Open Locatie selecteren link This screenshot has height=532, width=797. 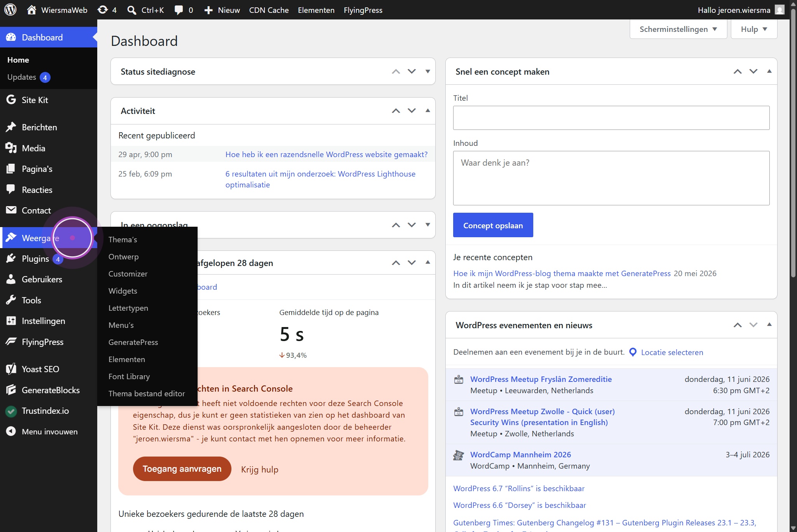point(672,352)
